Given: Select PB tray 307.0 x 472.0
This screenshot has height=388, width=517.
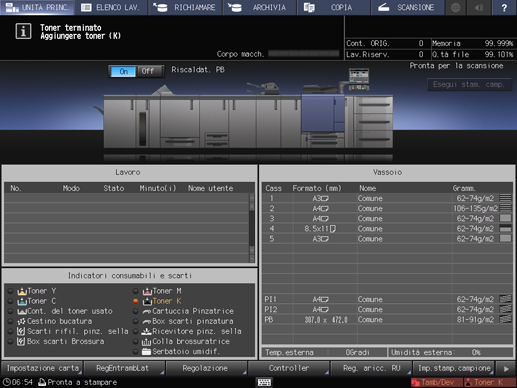Looking at the screenshot, I should click(x=387, y=320).
